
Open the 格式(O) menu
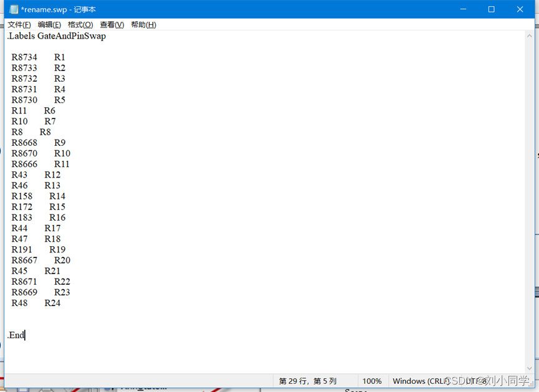click(80, 25)
